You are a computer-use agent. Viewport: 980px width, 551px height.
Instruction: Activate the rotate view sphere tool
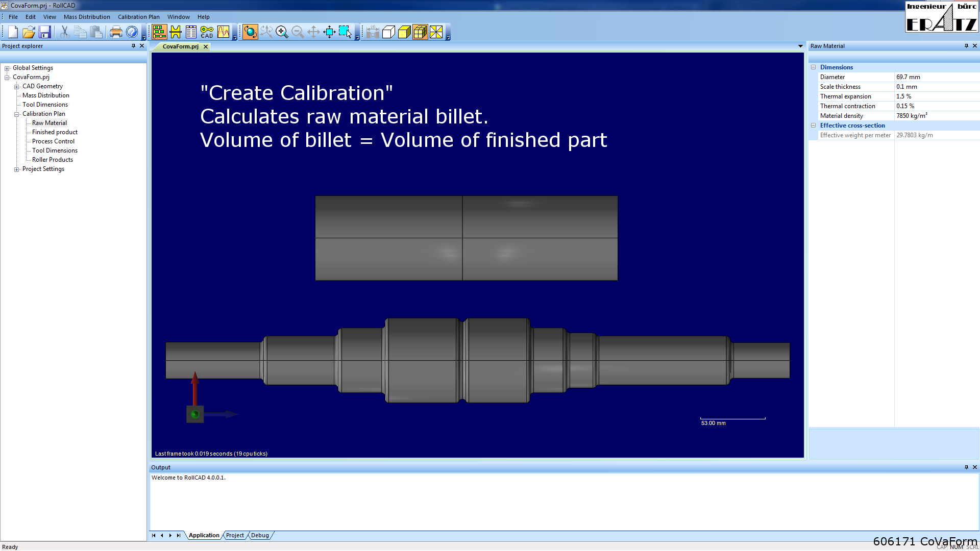[x=250, y=32]
